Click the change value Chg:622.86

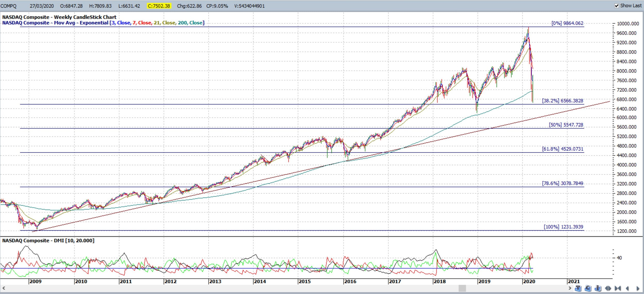[189, 6]
